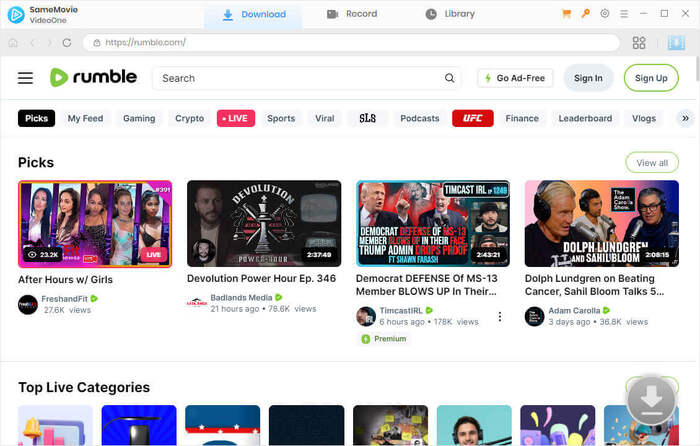Select the Sports category
This screenshot has height=446, width=700.
(x=281, y=118)
